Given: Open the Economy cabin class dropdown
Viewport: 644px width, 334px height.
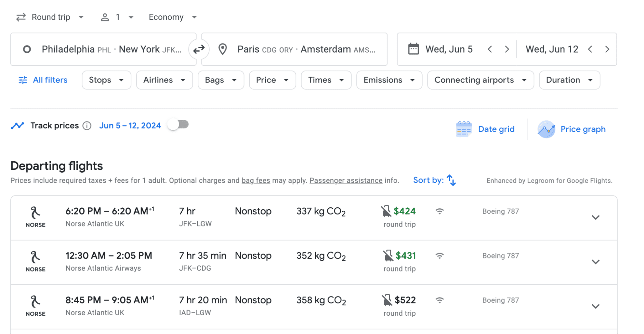Looking at the screenshot, I should 173,17.
